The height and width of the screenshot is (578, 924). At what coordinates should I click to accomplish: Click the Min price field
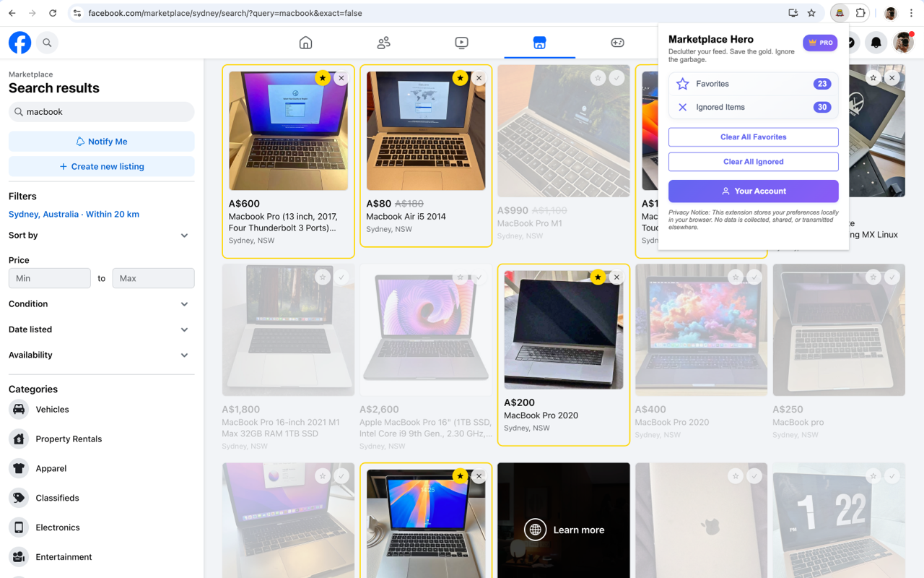coord(50,278)
